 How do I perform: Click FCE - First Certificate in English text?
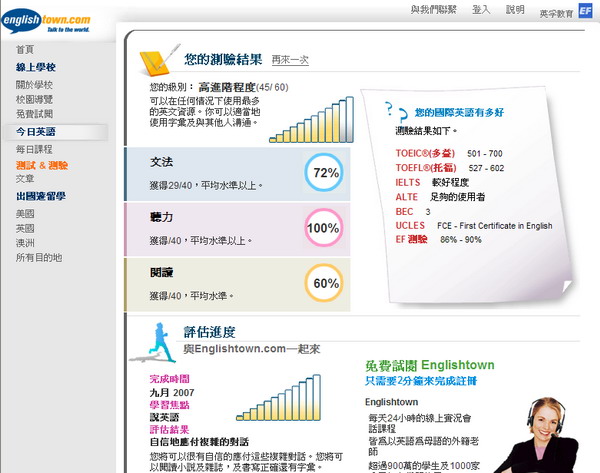pyautogui.click(x=495, y=226)
